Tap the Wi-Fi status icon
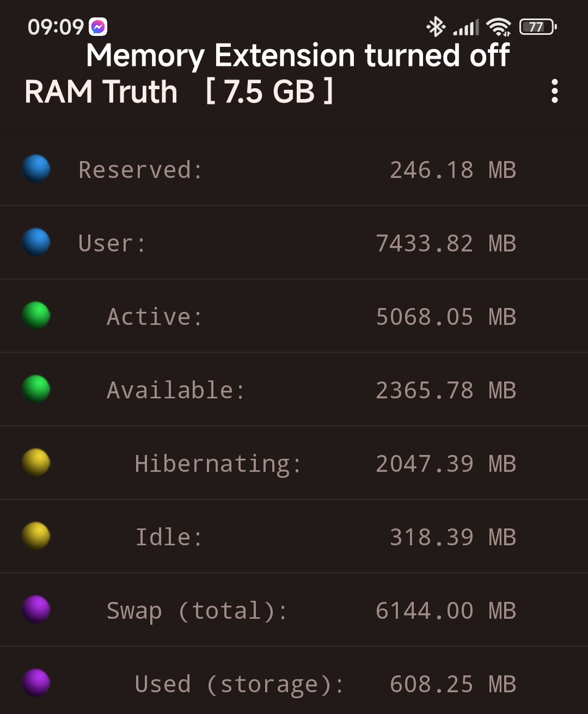588x714 pixels. point(498,27)
